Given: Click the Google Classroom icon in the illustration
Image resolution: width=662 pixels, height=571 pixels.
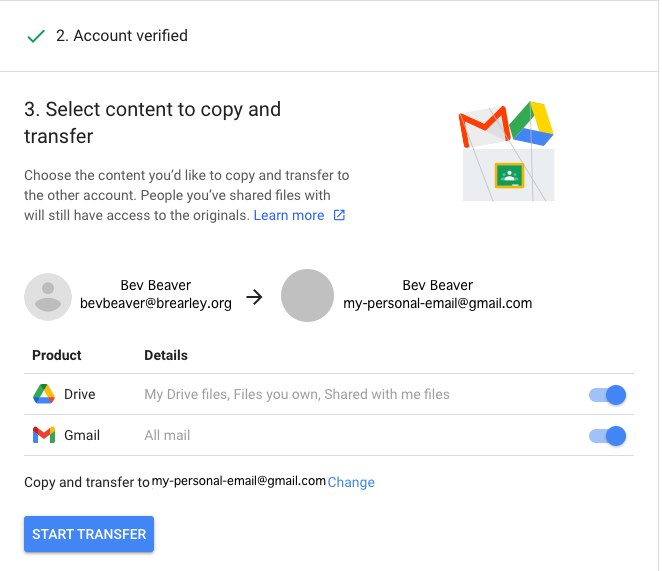Looking at the screenshot, I should (x=509, y=175).
